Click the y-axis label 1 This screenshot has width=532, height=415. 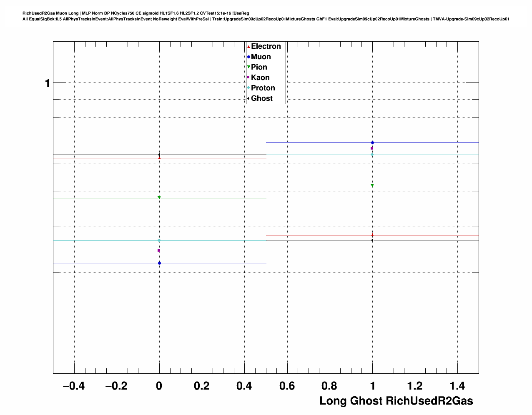click(48, 84)
